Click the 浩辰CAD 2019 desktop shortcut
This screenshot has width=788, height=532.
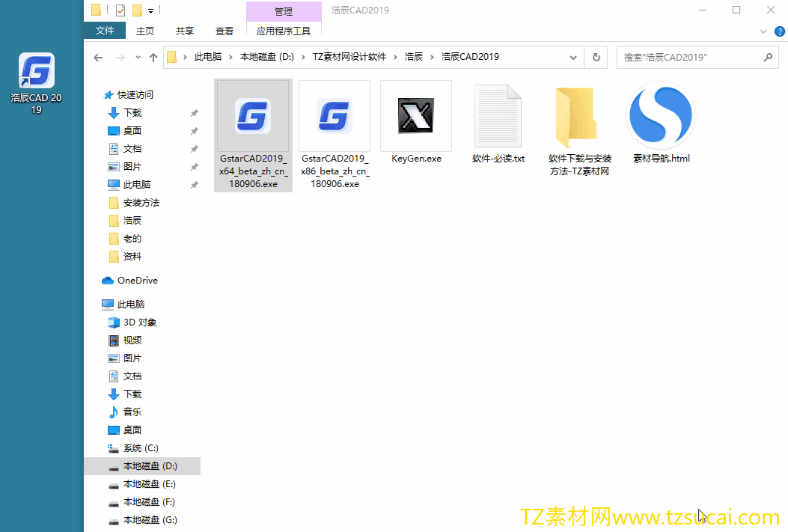(x=36, y=83)
